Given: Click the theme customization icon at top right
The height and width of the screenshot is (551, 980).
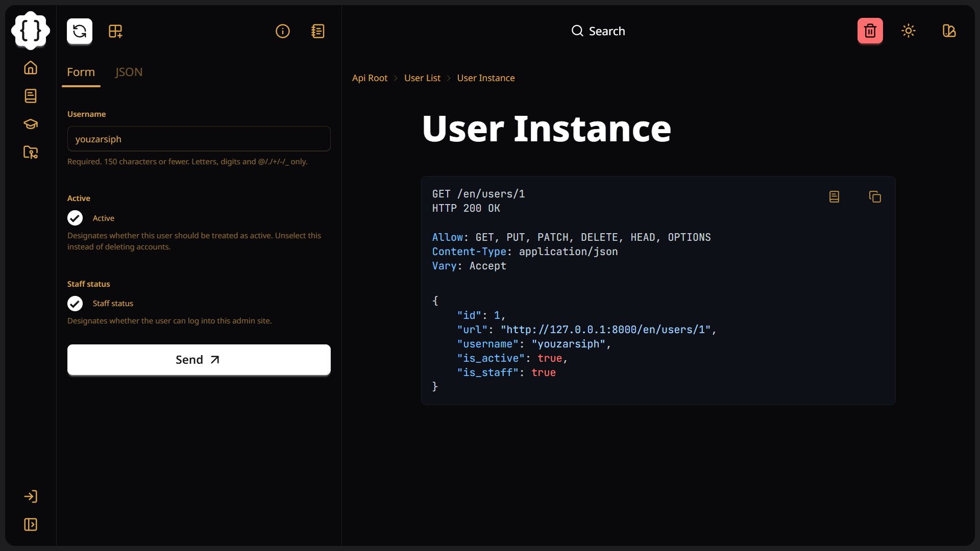Looking at the screenshot, I should (949, 31).
